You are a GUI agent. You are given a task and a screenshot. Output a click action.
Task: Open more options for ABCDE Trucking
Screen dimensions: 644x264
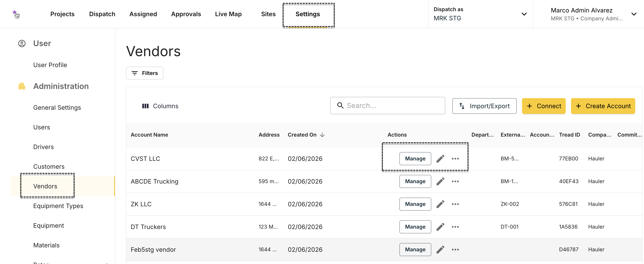coord(455,181)
